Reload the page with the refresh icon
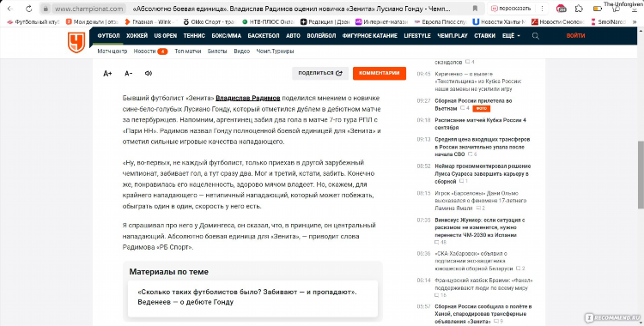 [28, 9]
